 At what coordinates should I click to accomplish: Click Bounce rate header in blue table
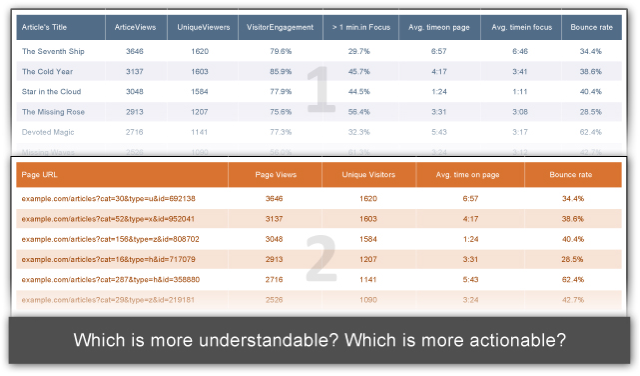tap(591, 27)
